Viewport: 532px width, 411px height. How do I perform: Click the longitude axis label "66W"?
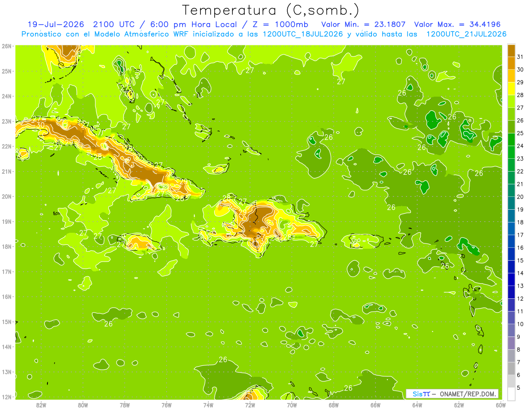[376, 405]
